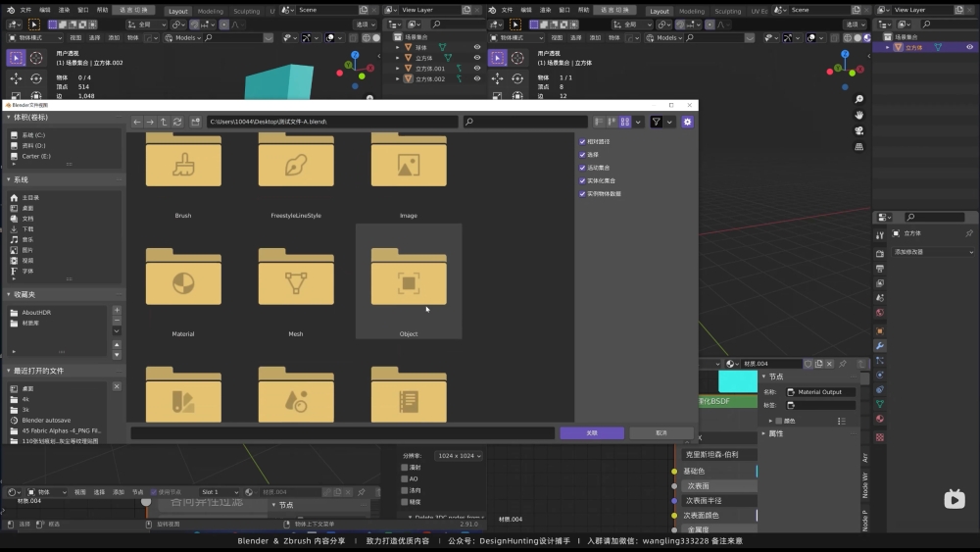
Task: Open bake resolution 1024 x 1024 dropdown
Action: [460, 456]
